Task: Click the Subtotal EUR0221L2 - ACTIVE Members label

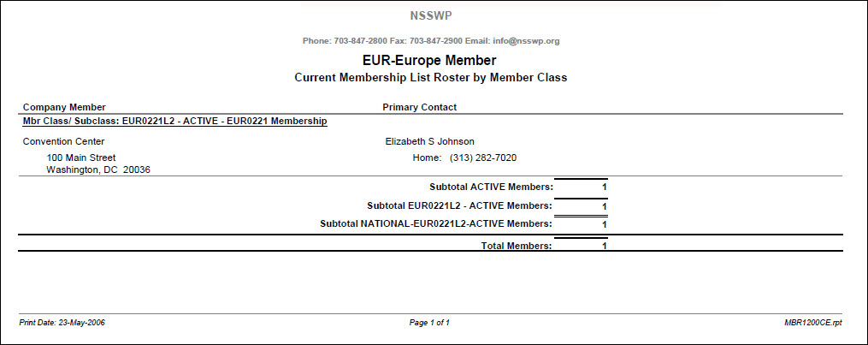Action: [x=459, y=205]
